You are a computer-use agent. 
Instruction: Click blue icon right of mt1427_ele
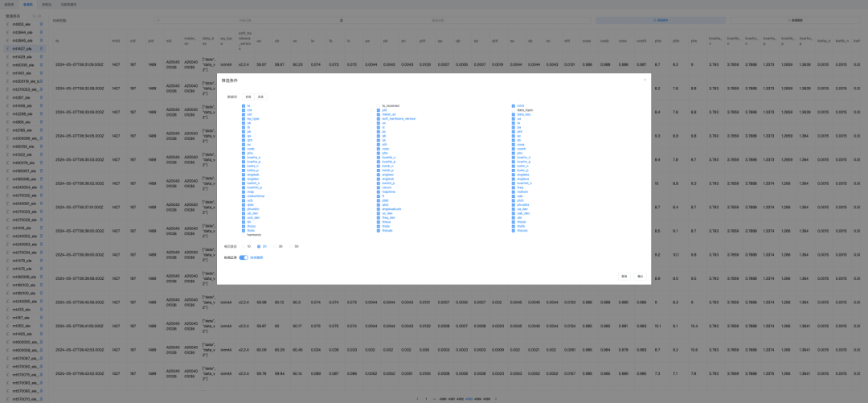[x=42, y=49]
